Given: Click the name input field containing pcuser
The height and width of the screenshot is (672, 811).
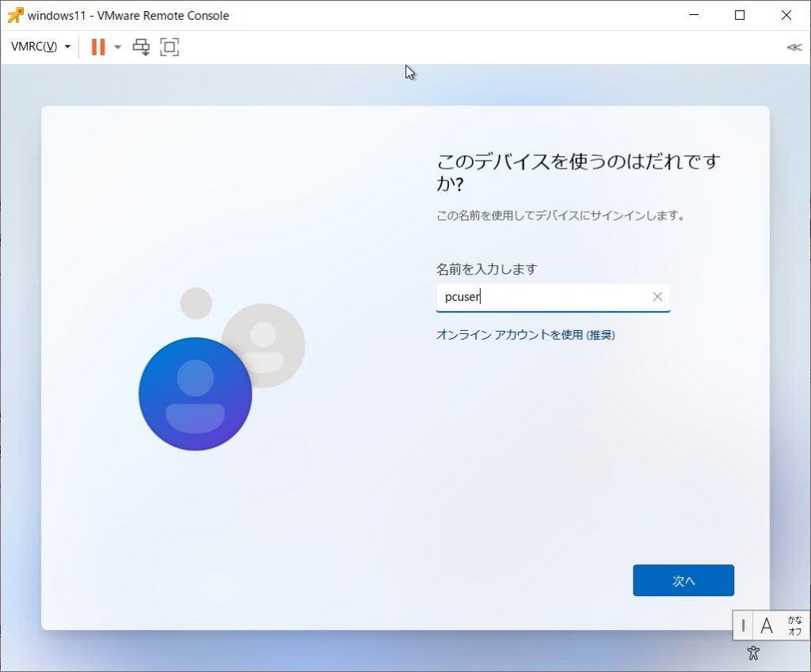Looking at the screenshot, I should pos(553,298).
